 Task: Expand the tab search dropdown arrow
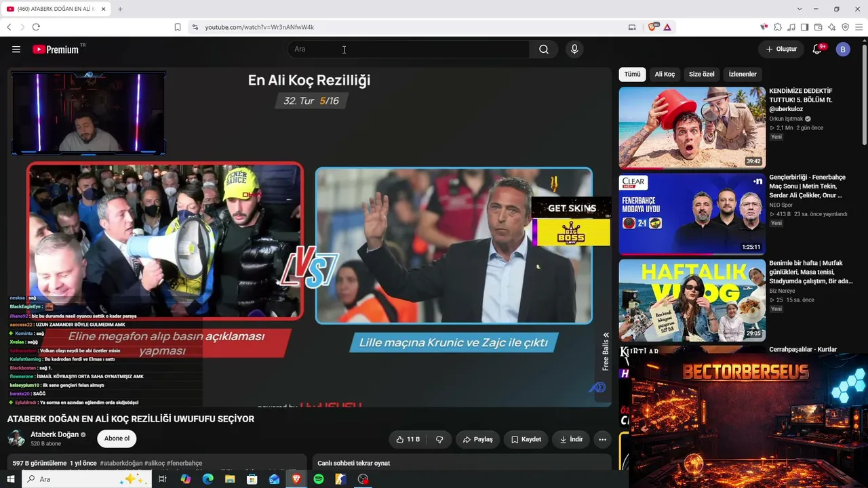tap(800, 9)
